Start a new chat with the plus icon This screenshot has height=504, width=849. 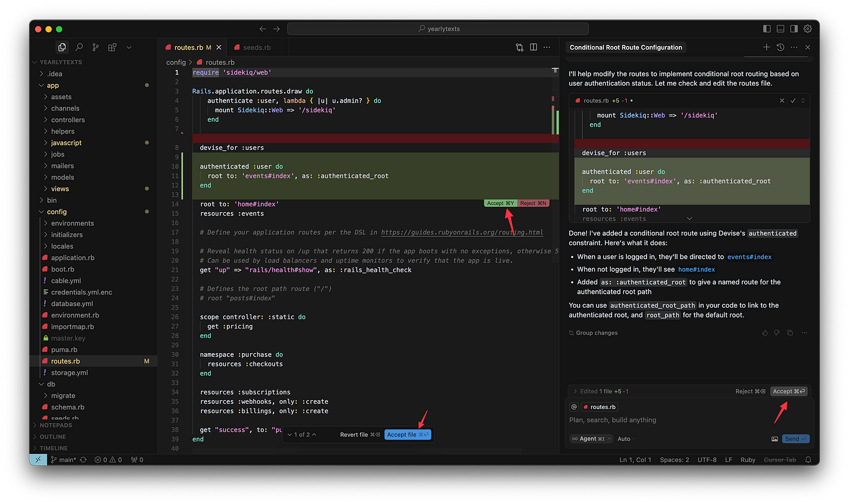tap(766, 47)
